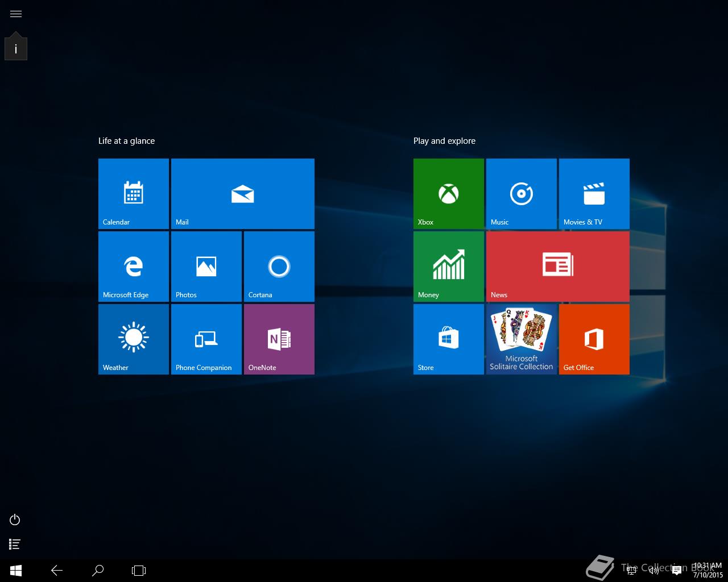Launch Microsoft Solitaire Collection tile
728x582 pixels.
click(522, 339)
